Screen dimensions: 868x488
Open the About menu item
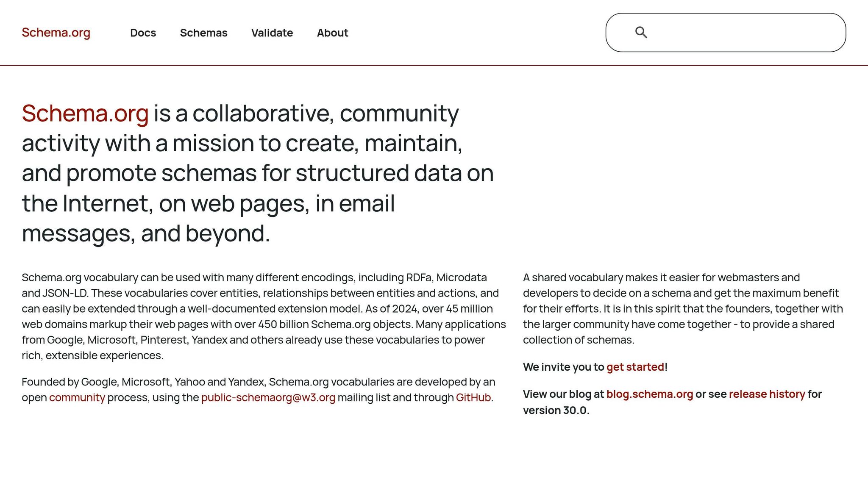coord(333,33)
